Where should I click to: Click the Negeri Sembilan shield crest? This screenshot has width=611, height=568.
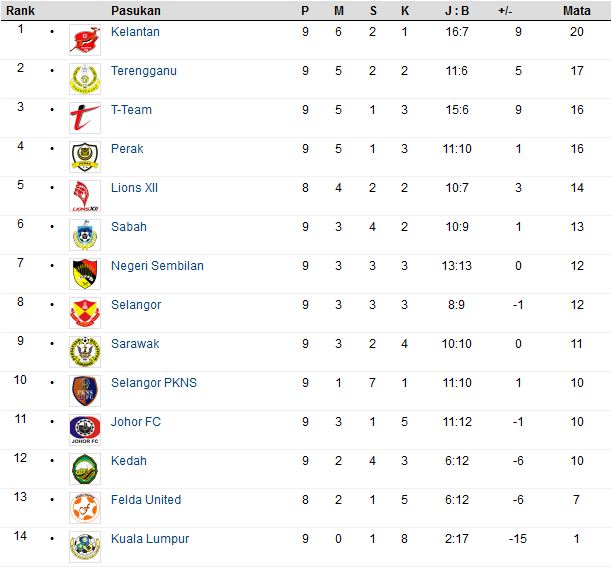(85, 274)
